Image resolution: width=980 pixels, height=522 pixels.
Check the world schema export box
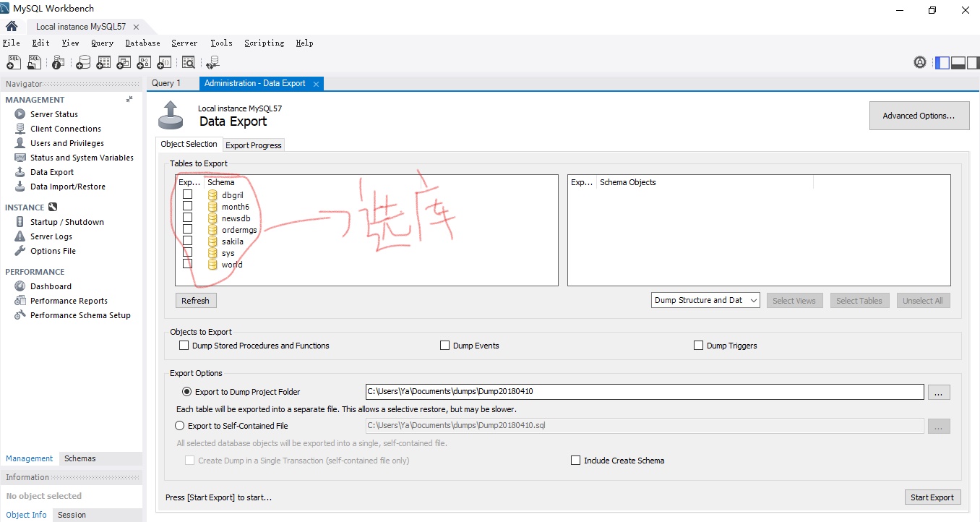[187, 264]
